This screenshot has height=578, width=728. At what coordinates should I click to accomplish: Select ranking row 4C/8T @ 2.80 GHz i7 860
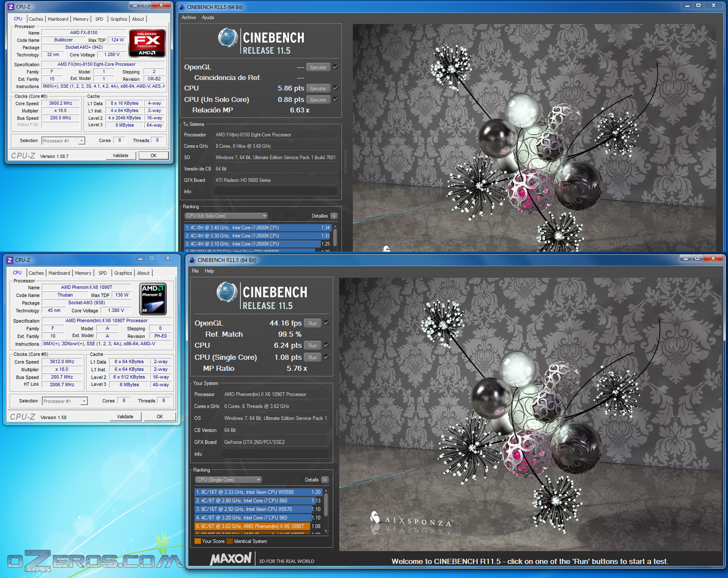click(x=259, y=500)
